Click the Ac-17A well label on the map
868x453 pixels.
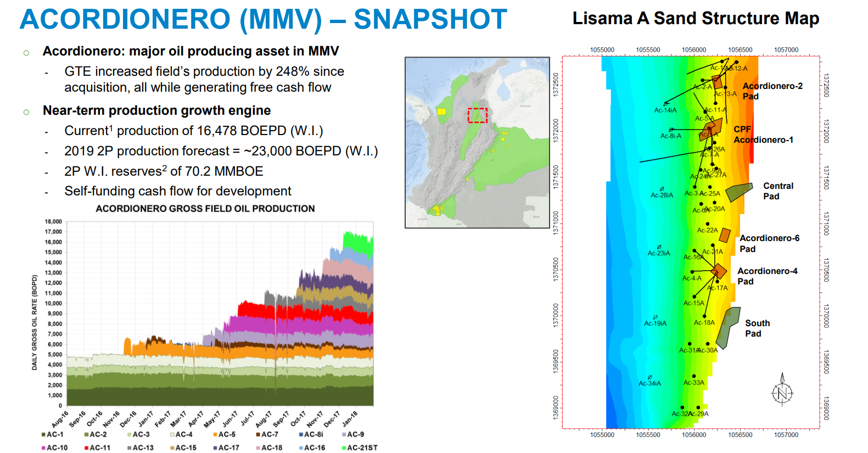pos(718,288)
